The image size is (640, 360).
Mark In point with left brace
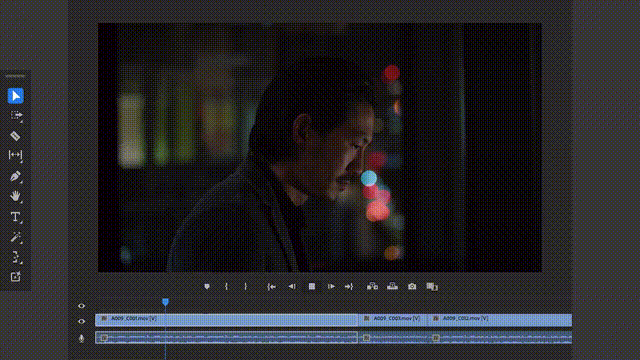[227, 287]
